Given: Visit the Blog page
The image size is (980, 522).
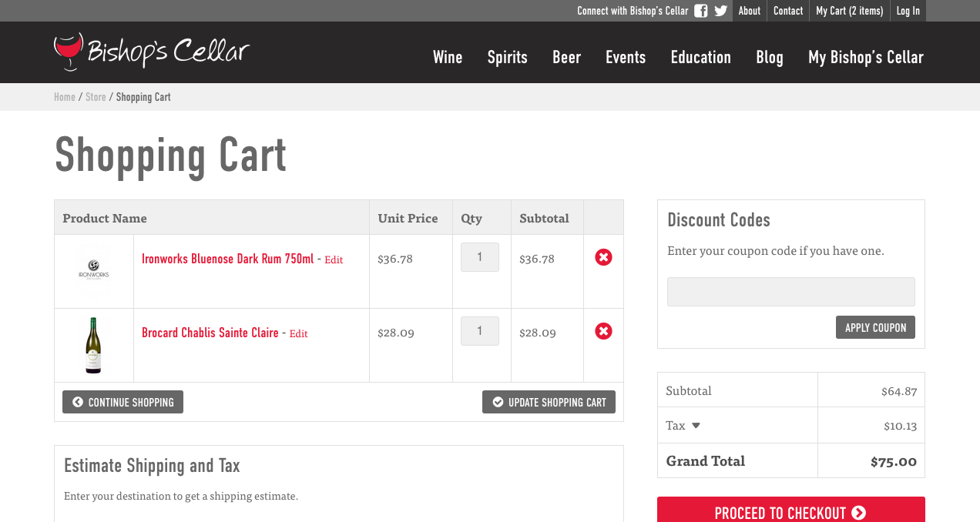Looking at the screenshot, I should 770,57.
